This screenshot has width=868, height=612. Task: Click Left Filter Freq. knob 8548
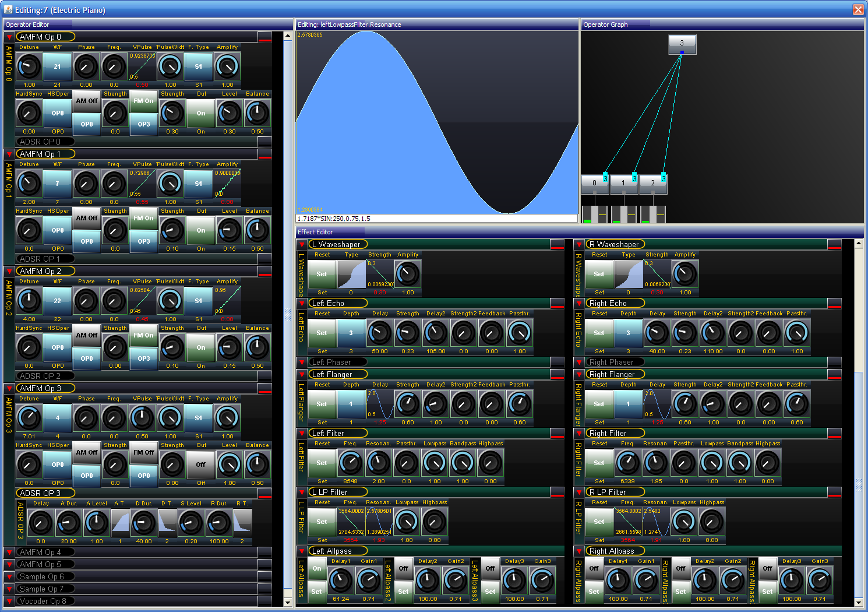point(351,463)
